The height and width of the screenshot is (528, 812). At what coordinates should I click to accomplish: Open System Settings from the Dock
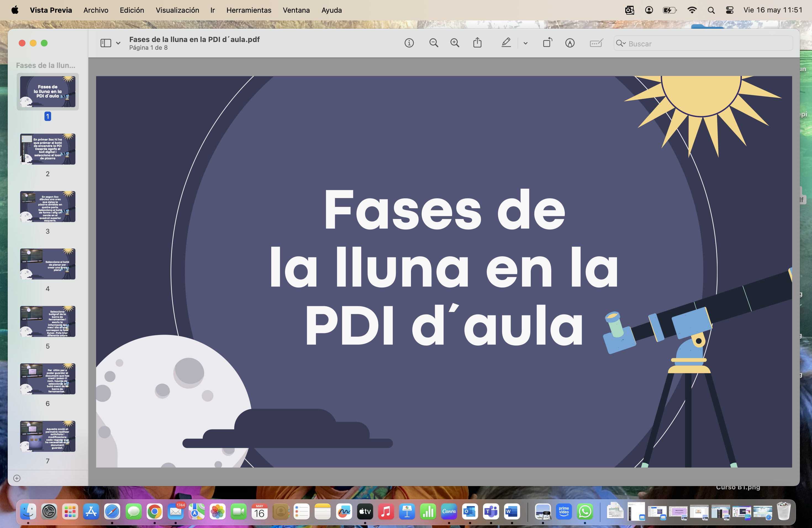(x=49, y=512)
